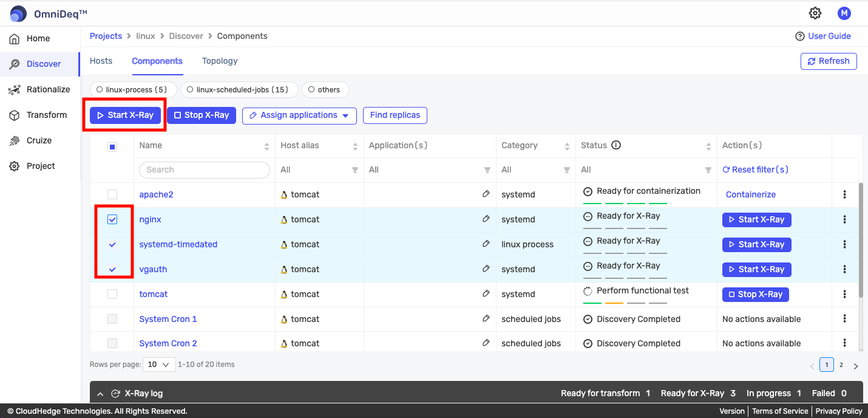
Task: Expand the X-Ray log panel
Action: [101, 394]
